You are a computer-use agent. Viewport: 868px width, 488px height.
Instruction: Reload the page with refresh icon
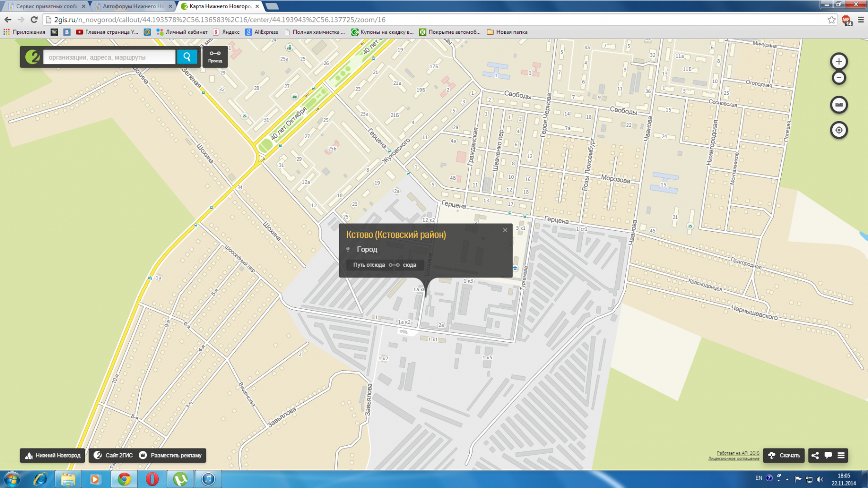(34, 20)
